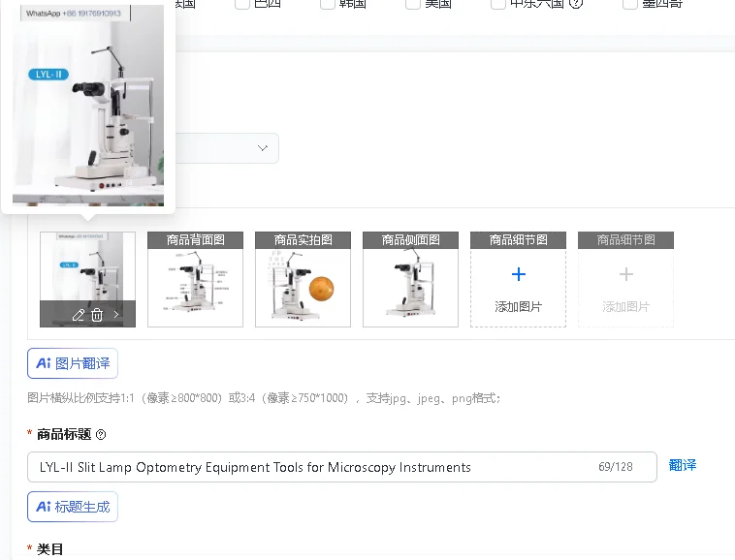Click the trash icon on main image thumbnail
735x560 pixels.
[x=97, y=315]
